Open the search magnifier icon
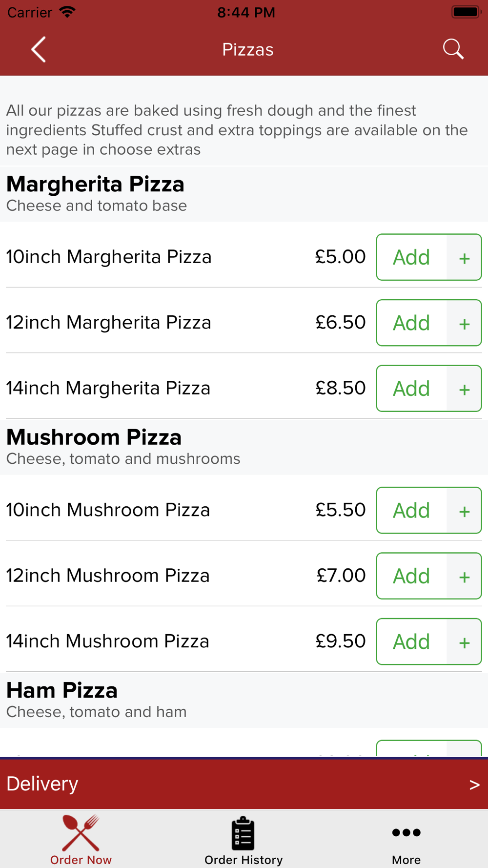Screen dimensions: 488x868 [x=453, y=49]
